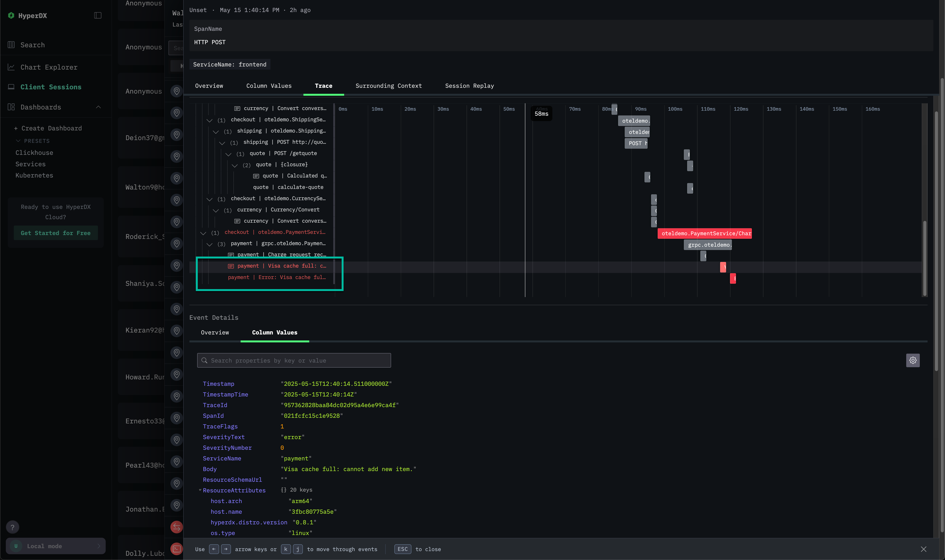Click Get Started for Free button
This screenshot has width=945, height=560.
pyautogui.click(x=55, y=233)
